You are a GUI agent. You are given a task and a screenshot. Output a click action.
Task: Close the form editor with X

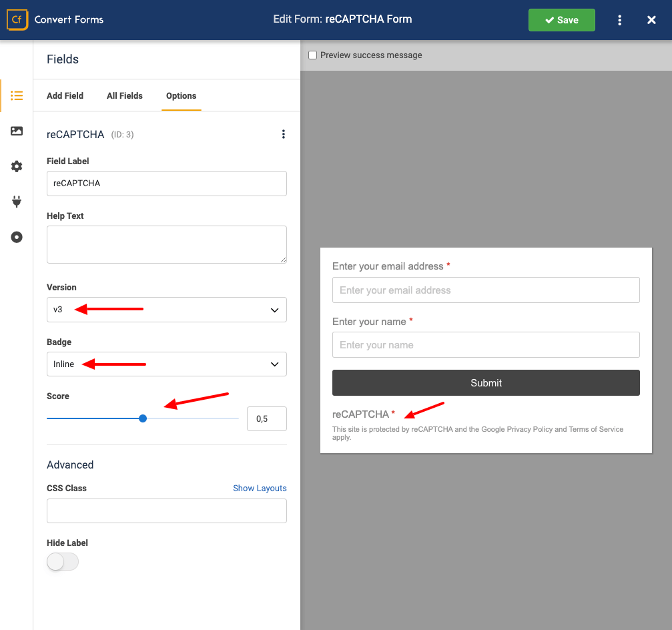[651, 20]
